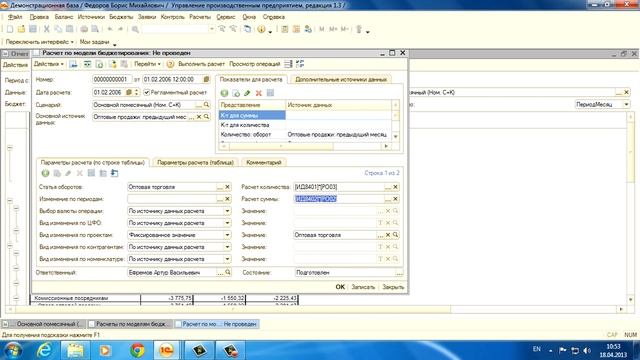Open Вид изменения по контрагентам dropdown
640x360 pixels.
[x=227, y=247]
